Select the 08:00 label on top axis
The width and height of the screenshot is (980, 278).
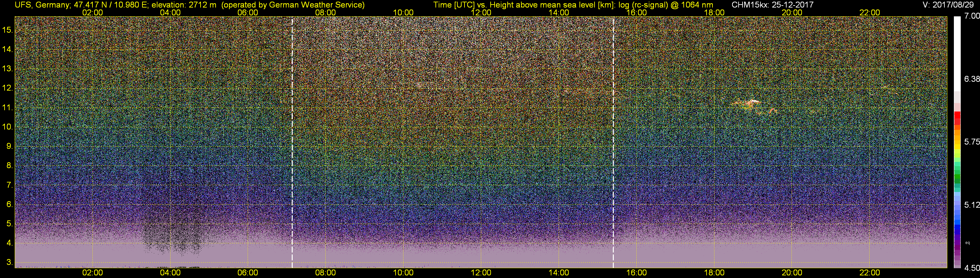325,12
